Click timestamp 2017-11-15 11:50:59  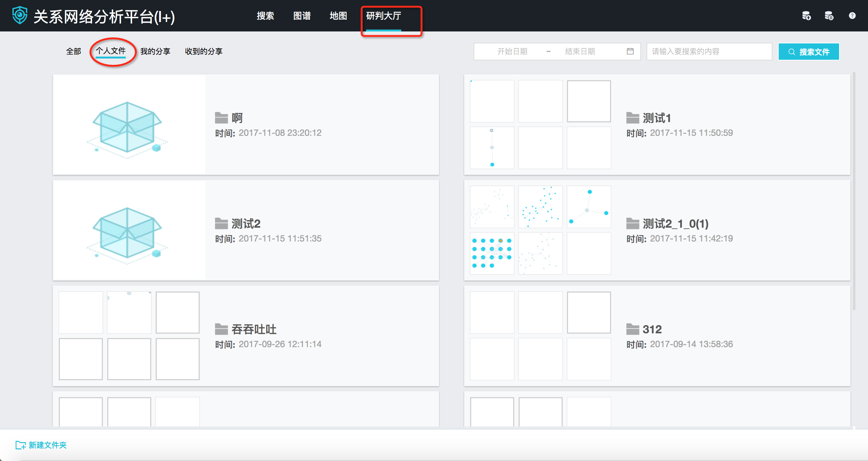(x=691, y=133)
